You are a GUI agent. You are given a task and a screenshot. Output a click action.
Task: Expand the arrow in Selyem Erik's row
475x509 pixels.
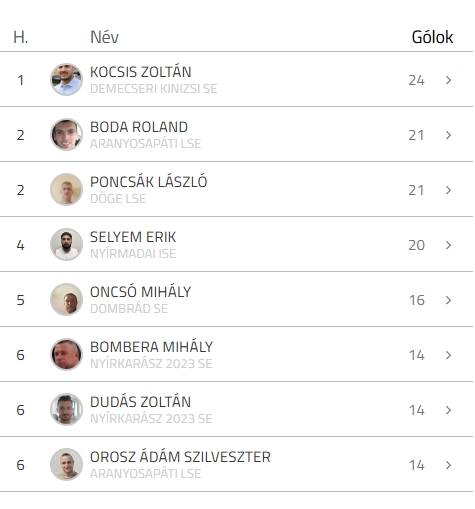click(x=448, y=245)
